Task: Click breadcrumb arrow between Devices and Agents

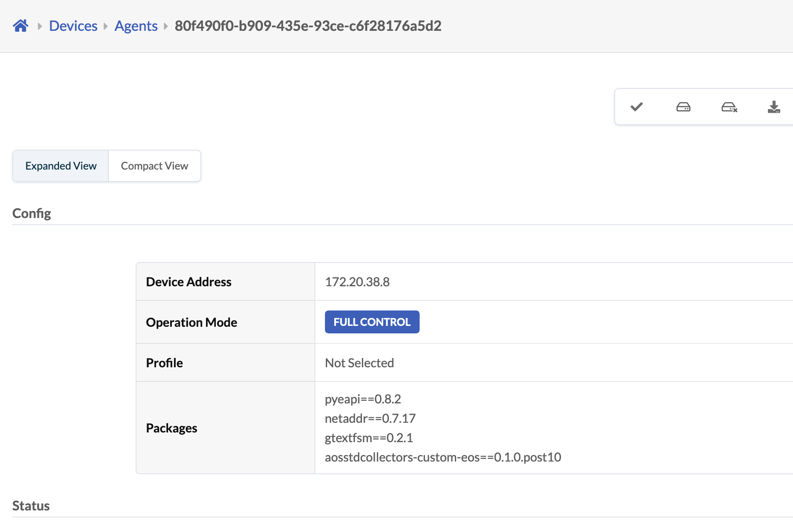Action: click(x=106, y=26)
